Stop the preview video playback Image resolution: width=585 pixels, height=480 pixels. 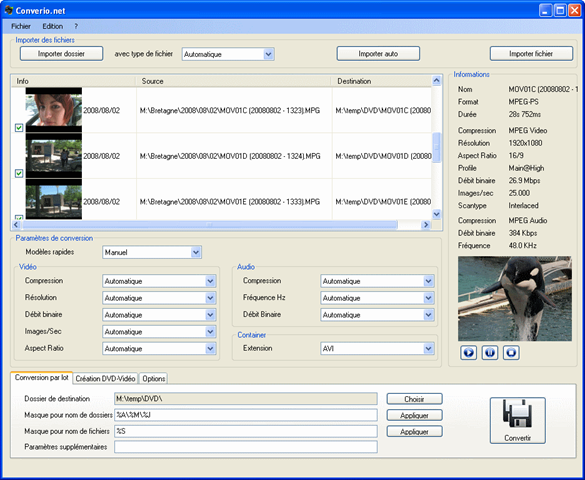pyautogui.click(x=511, y=352)
